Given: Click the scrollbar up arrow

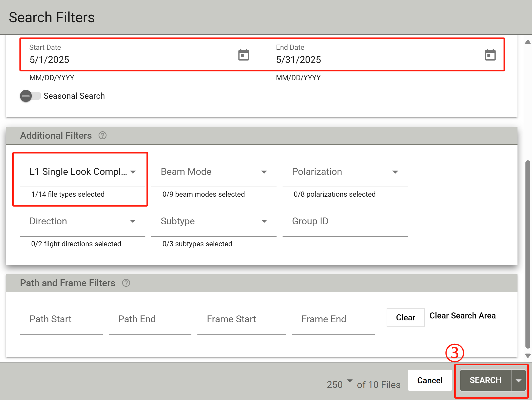Looking at the screenshot, I should coord(528,42).
